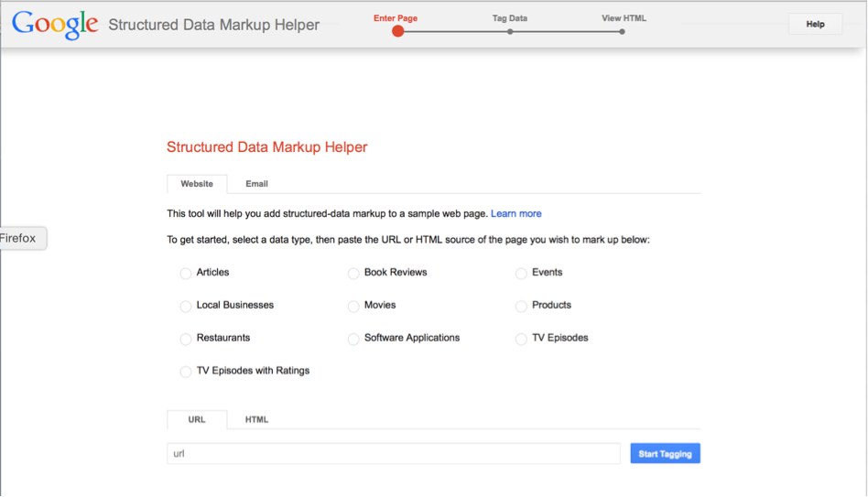
Task: Pick the TV Episodes radio option
Action: [x=521, y=339]
